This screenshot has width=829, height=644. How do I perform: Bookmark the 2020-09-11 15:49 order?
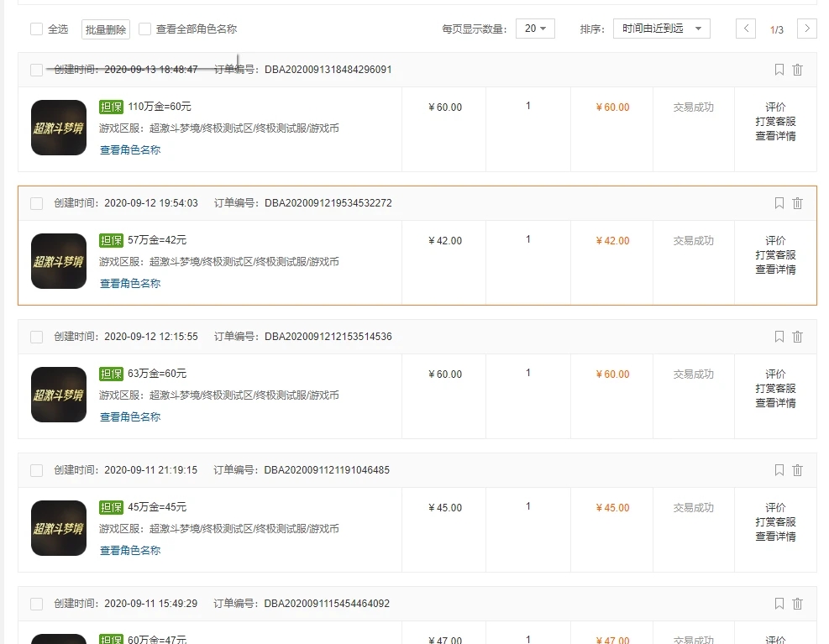coord(779,603)
